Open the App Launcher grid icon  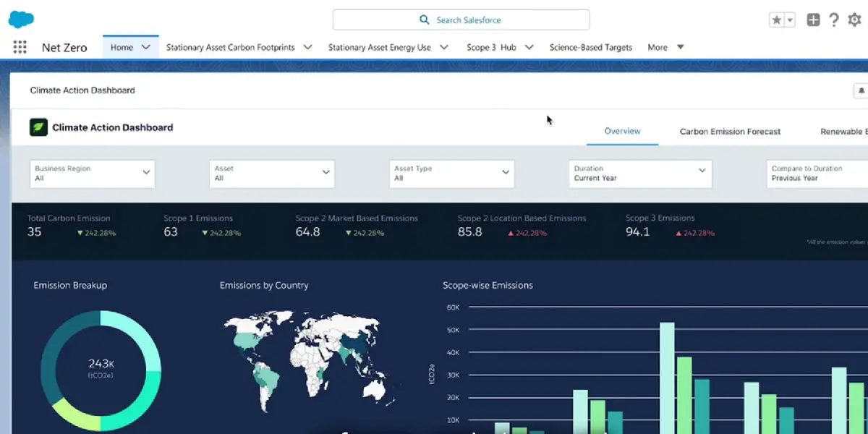pos(20,47)
